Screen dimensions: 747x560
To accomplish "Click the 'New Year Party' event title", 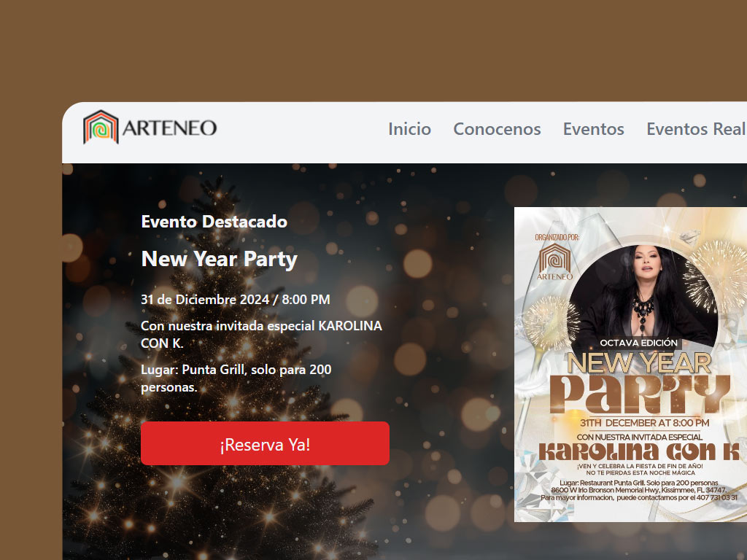I will click(x=219, y=259).
